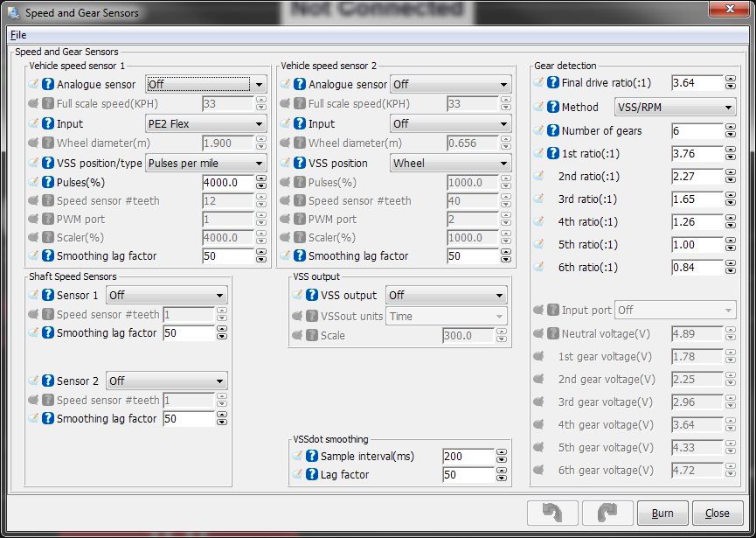The width and height of the screenshot is (756, 538).
Task: Open VSS2 position dropdown showing Wheel
Action: 451,163
